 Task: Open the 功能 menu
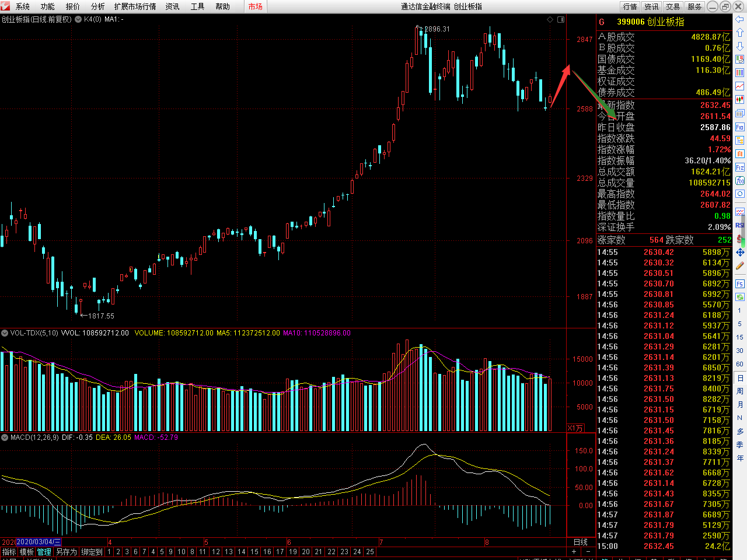point(48,6)
